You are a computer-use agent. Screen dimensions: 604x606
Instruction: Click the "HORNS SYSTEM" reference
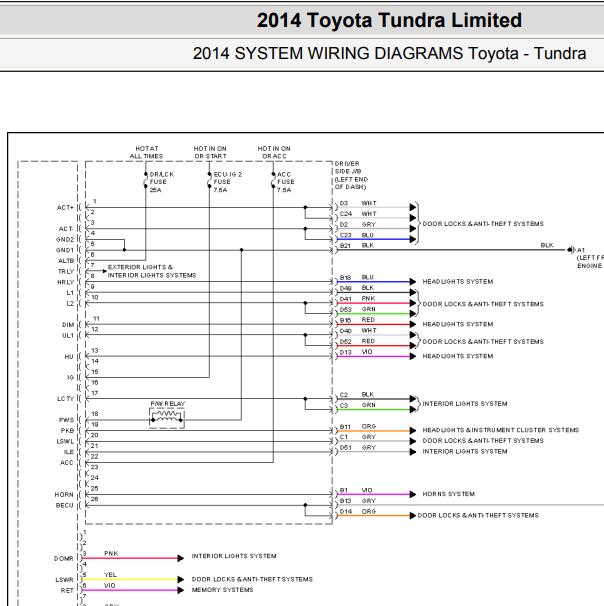448,494
